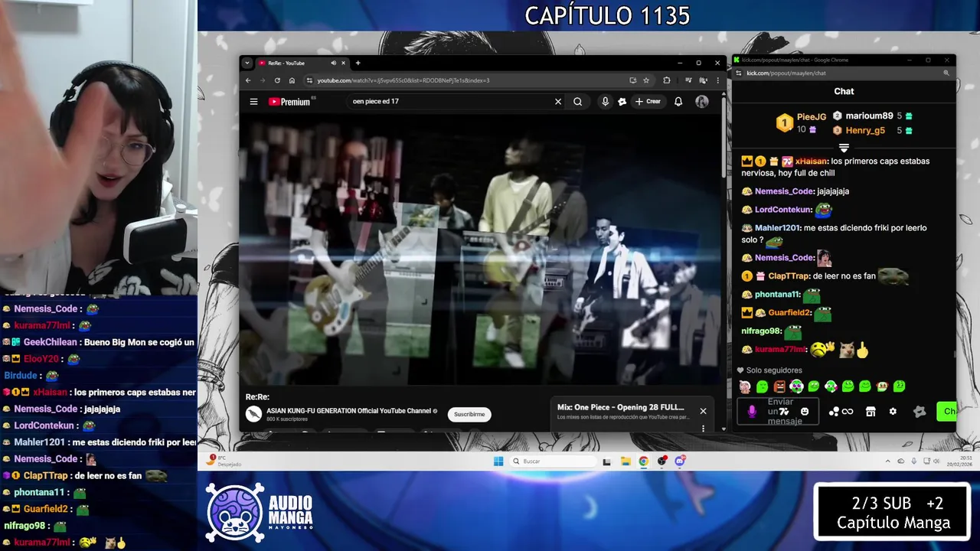Go back in the YouTube browser window
The width and height of the screenshot is (980, 551).
[x=248, y=80]
